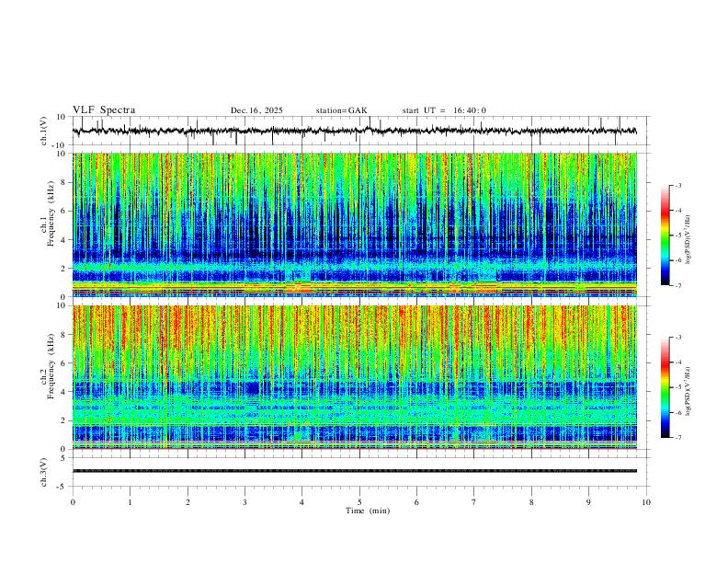Viewport: 728px width, 563px height.
Task: Click the "VLF Spectra" title text
Action: tap(104, 110)
